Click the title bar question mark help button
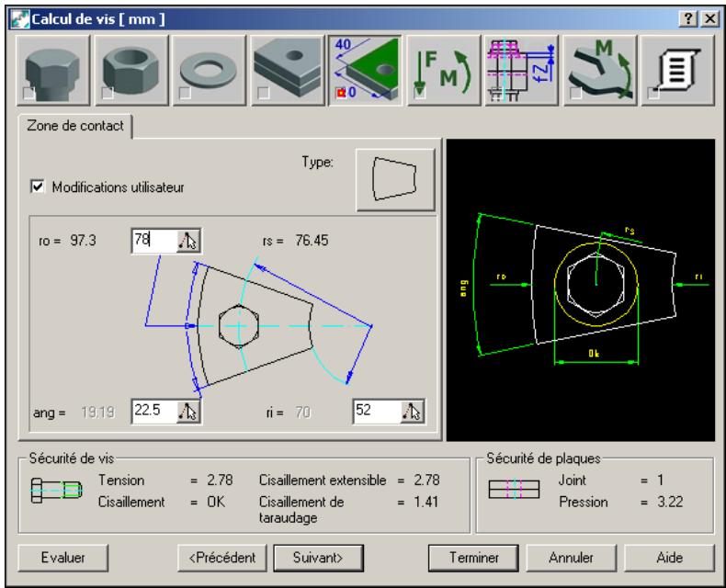The height and width of the screenshot is (588, 726). point(688,18)
